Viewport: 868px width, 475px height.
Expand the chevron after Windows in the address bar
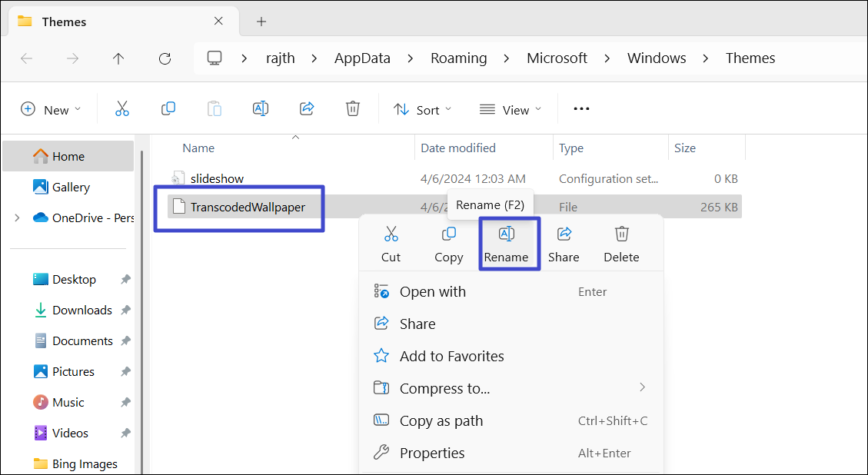[706, 58]
